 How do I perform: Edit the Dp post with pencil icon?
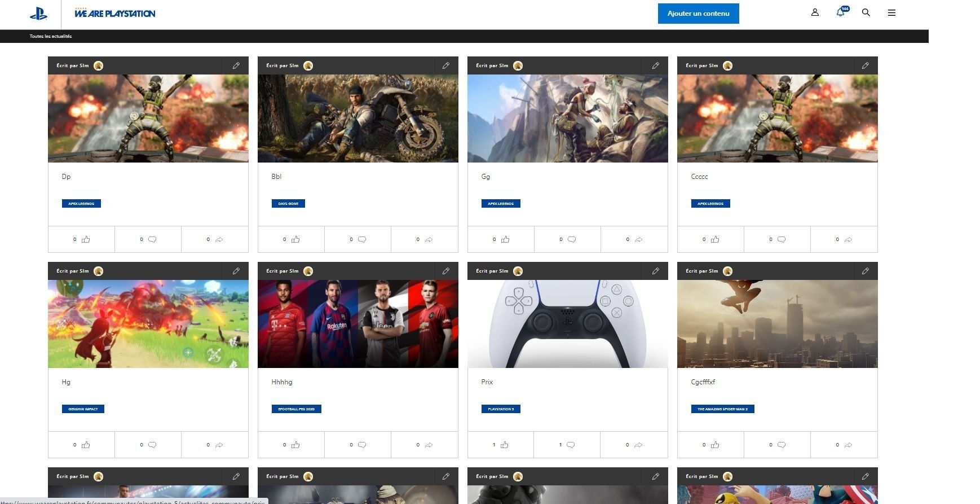(x=236, y=65)
